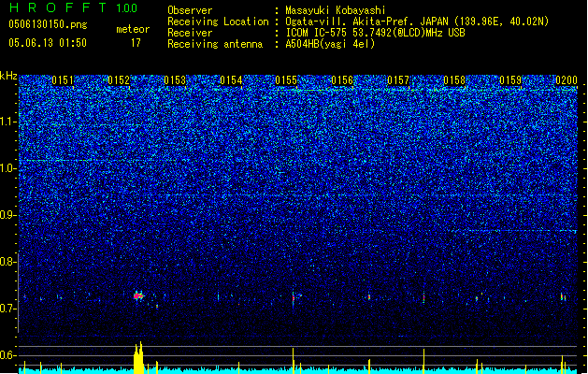Click the 0151 time marker
This screenshot has width=588, height=374.
(63, 80)
